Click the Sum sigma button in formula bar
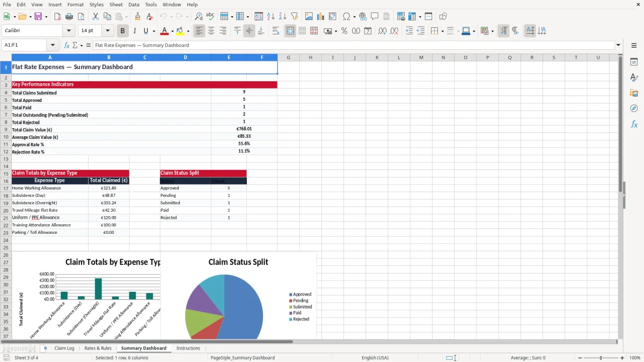This screenshot has height=362, width=644. pos(75,45)
